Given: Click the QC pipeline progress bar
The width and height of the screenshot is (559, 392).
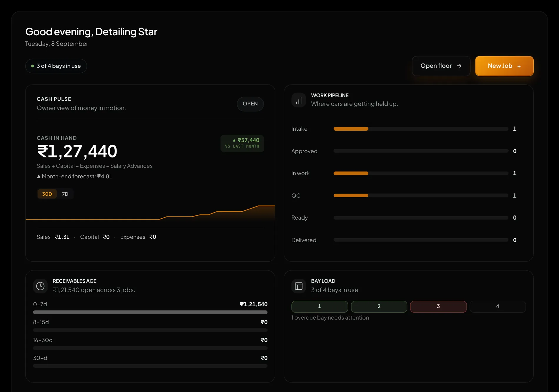Looking at the screenshot, I should pos(421,195).
